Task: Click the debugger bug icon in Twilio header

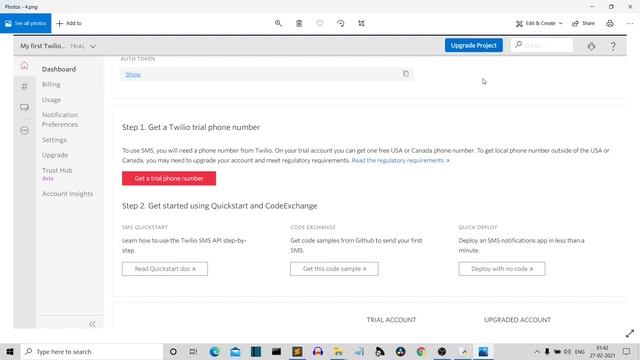Action: (591, 46)
